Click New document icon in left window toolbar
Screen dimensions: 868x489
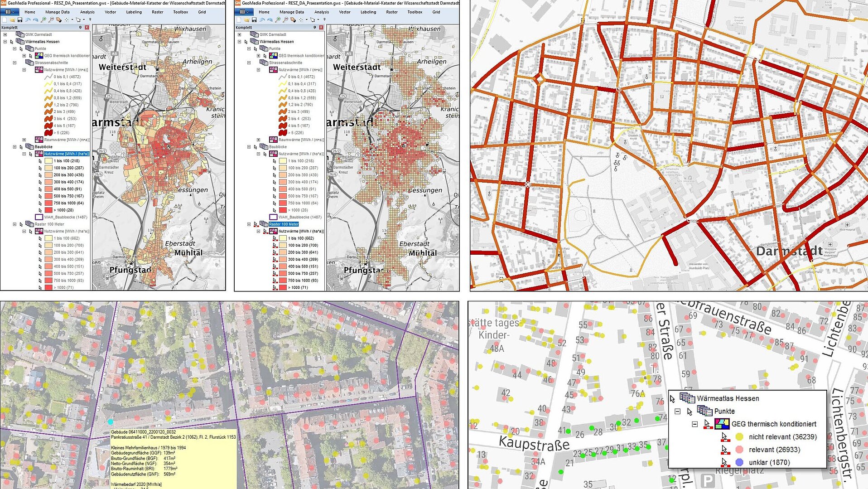point(4,20)
